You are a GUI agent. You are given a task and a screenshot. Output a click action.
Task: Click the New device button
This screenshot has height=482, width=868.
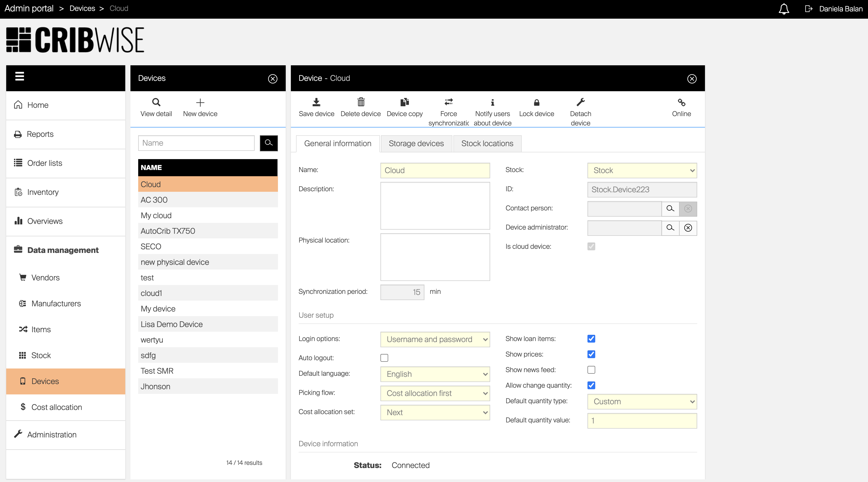click(200, 108)
